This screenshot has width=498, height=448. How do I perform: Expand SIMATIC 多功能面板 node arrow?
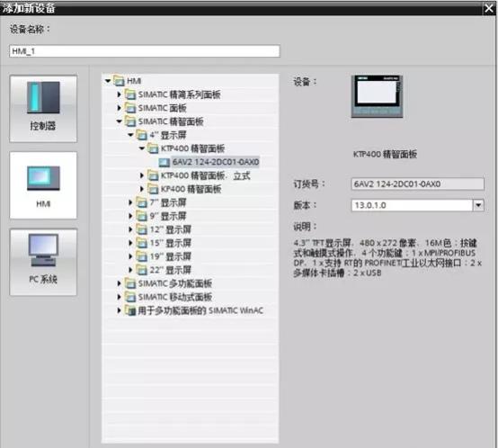click(119, 283)
